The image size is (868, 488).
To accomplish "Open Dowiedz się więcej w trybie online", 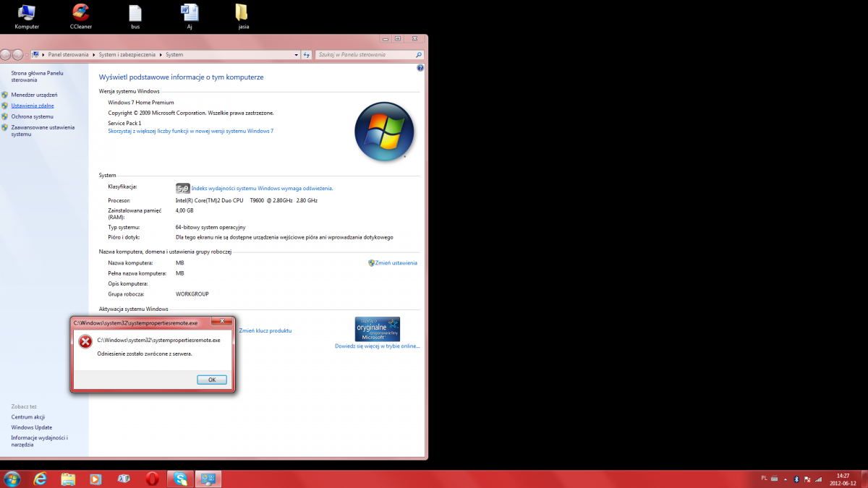I will [377, 346].
